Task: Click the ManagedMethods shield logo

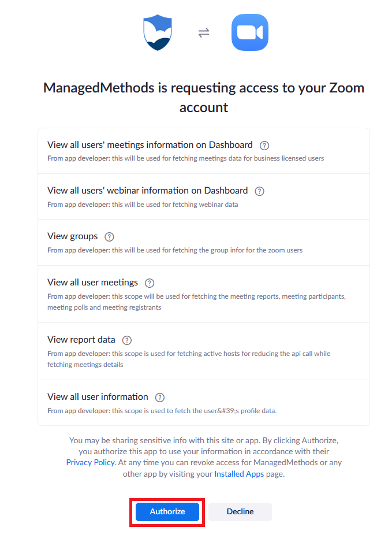Action: coord(157,32)
